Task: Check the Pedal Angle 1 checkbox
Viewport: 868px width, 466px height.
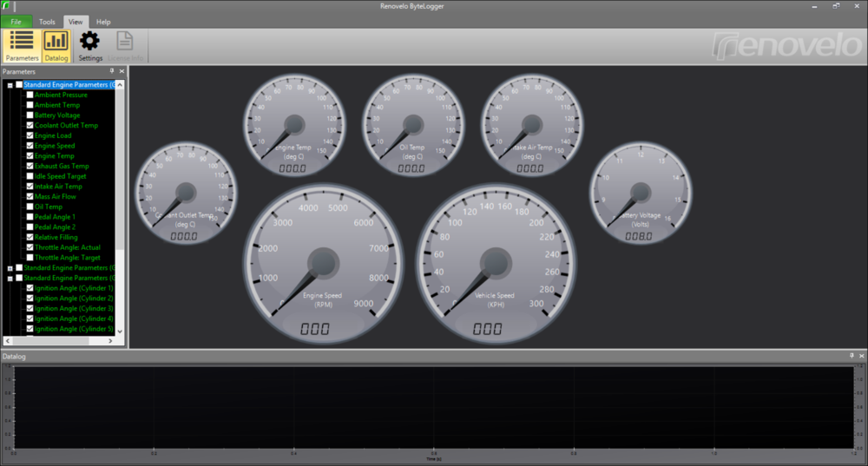Action: point(30,216)
